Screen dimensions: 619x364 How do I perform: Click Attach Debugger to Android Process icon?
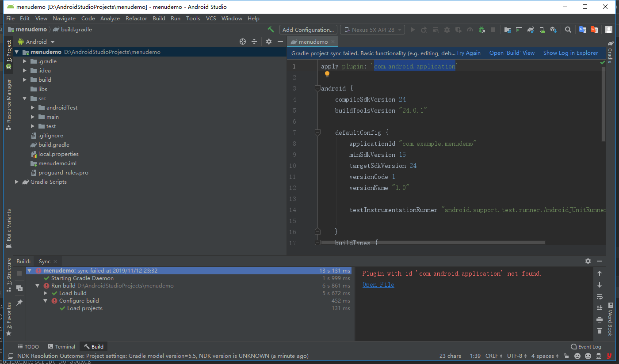481,30
